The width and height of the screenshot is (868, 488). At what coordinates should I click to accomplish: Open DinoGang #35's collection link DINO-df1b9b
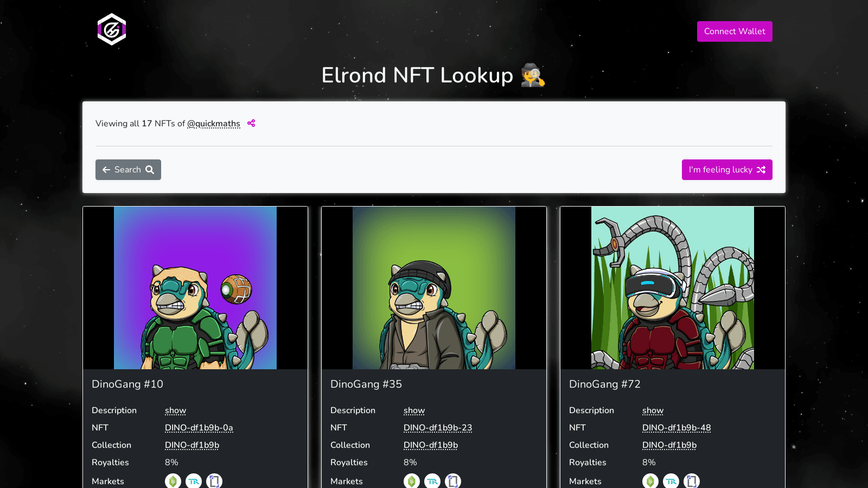(x=431, y=445)
